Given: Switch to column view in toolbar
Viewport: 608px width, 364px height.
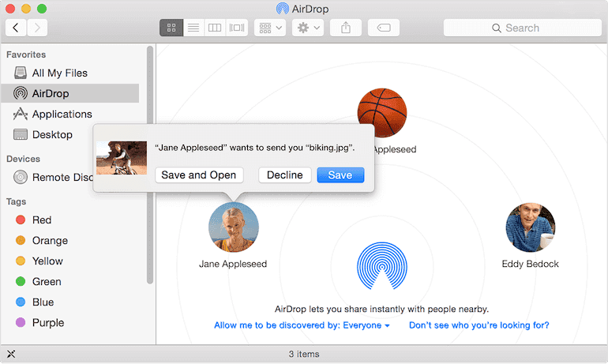Looking at the screenshot, I should [214, 28].
